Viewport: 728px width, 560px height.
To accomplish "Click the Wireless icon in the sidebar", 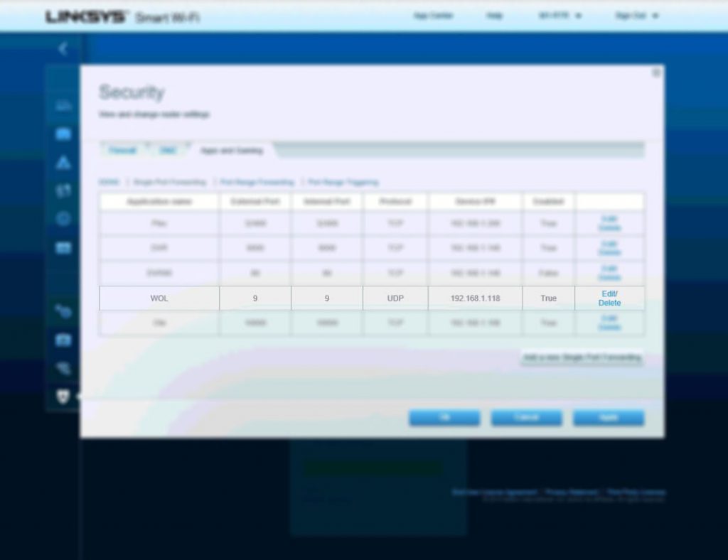I will 63,368.
